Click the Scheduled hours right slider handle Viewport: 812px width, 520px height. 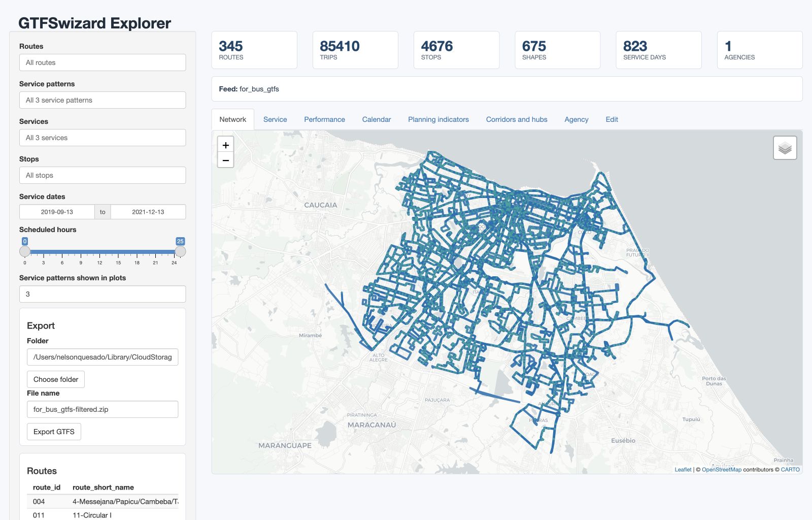click(x=180, y=251)
